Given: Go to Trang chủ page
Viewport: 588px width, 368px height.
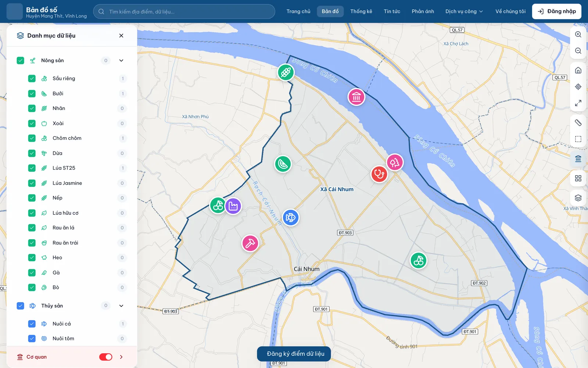Looking at the screenshot, I should pos(298,11).
